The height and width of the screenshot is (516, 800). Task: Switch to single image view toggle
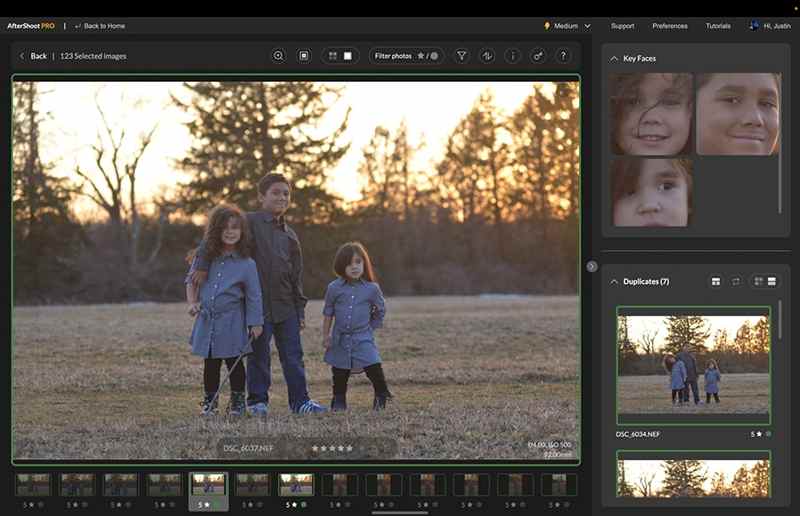(x=348, y=56)
